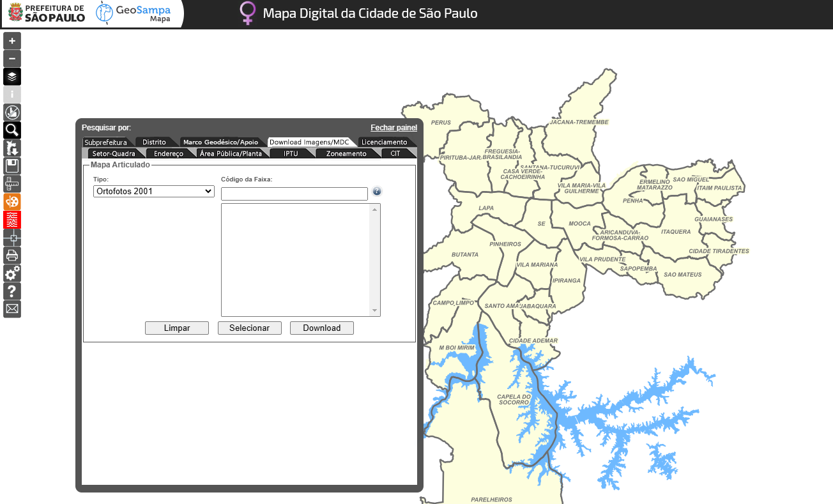Click the Código da Faixa text field

pos(294,194)
